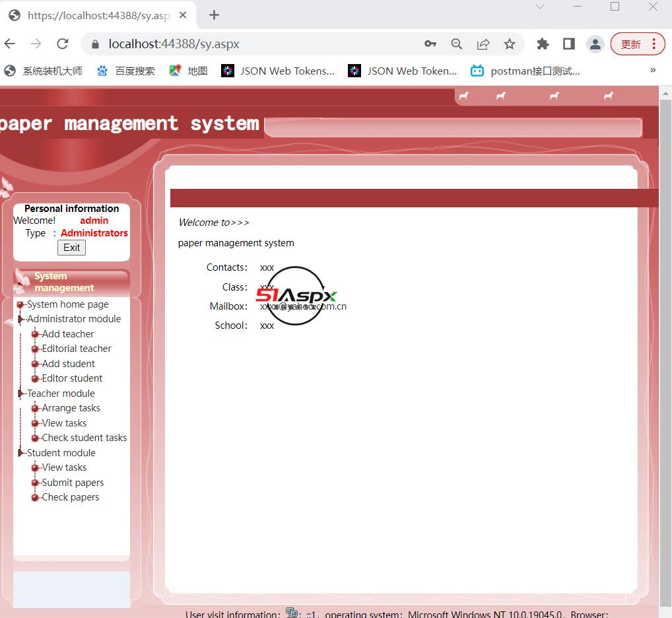This screenshot has width=672, height=618.
Task: Collapse the Student module tree node
Action: (21, 453)
